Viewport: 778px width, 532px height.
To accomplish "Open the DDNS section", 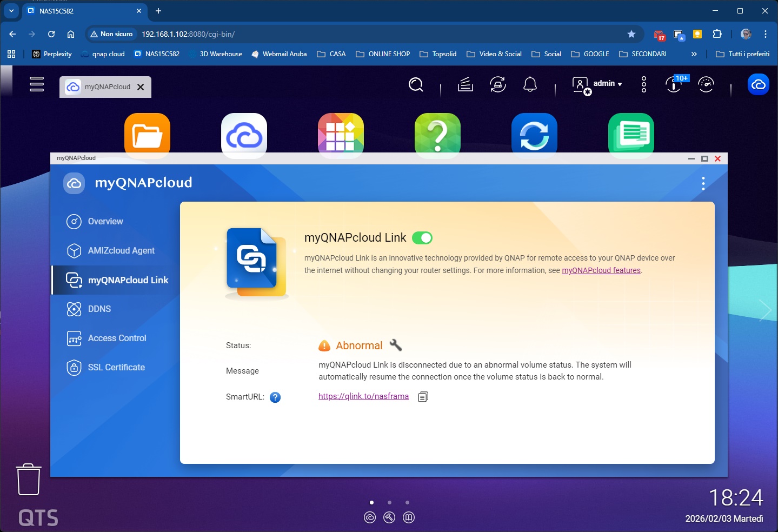I will pyautogui.click(x=99, y=309).
